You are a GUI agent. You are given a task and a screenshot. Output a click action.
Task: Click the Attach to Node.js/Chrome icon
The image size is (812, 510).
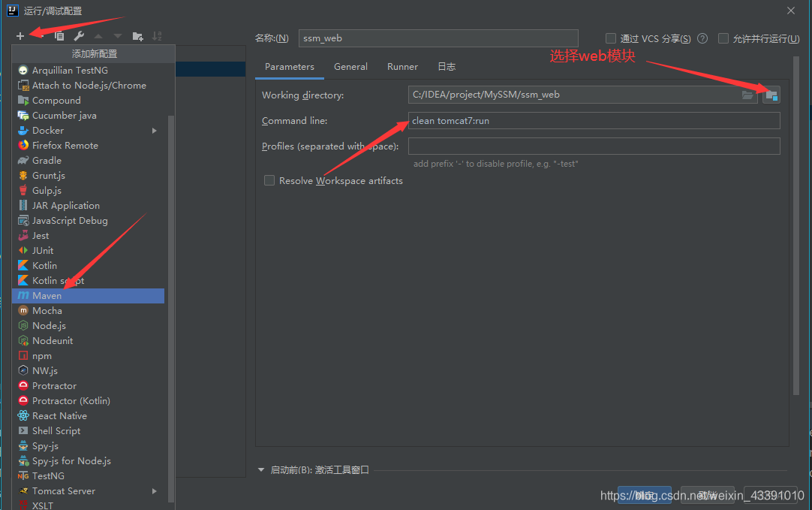[x=23, y=85]
